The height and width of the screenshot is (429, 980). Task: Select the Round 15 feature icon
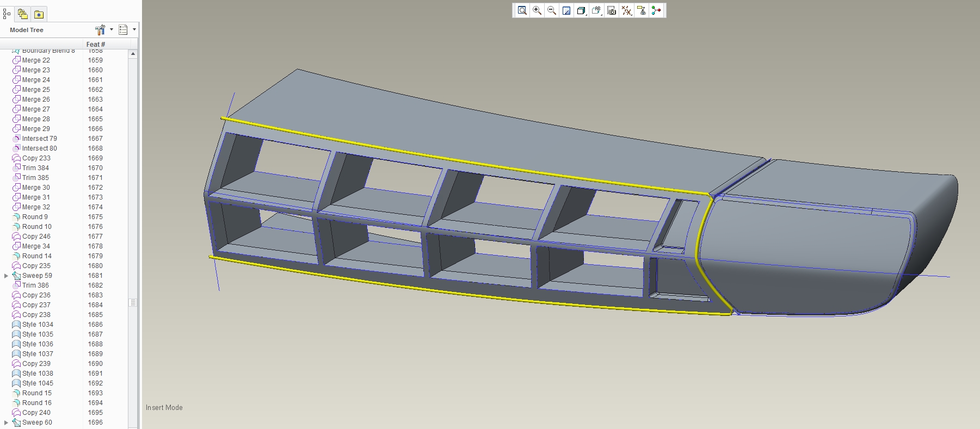(16, 393)
